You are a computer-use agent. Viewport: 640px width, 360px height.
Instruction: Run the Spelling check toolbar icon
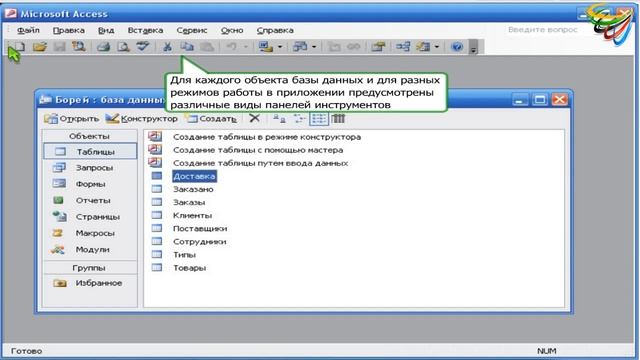pyautogui.click(x=142, y=47)
